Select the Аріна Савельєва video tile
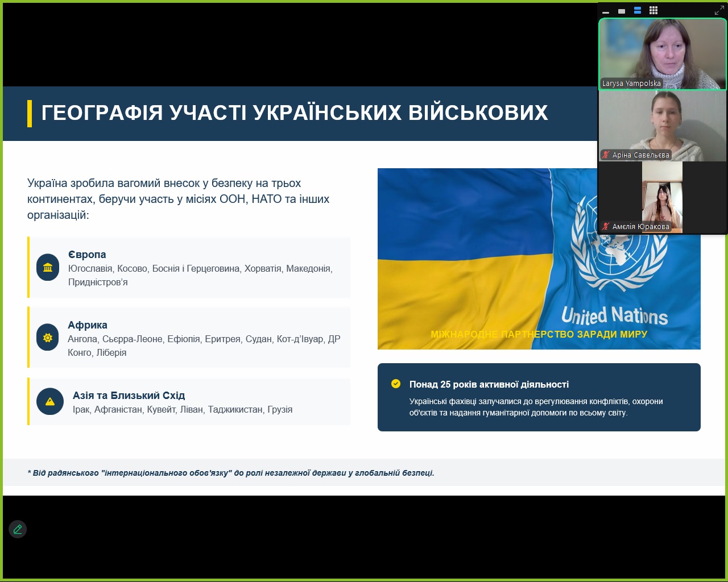Screen dimensions: 728x582 [x=663, y=122]
